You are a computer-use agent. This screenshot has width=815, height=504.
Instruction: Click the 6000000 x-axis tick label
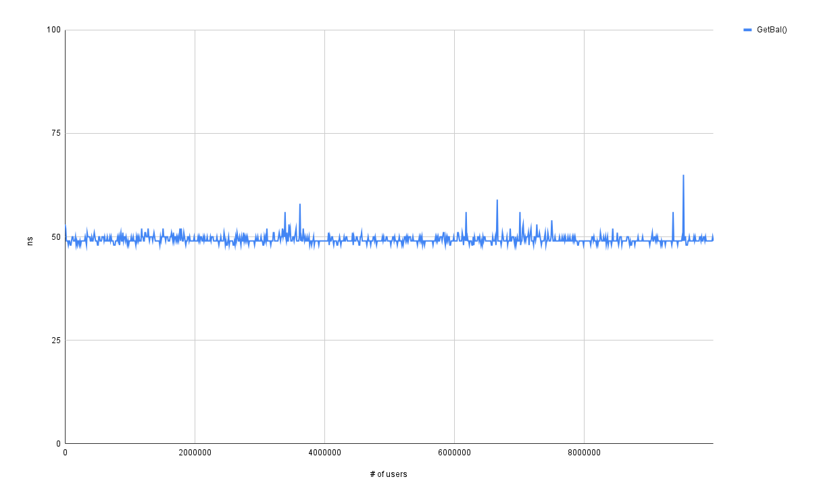454,453
